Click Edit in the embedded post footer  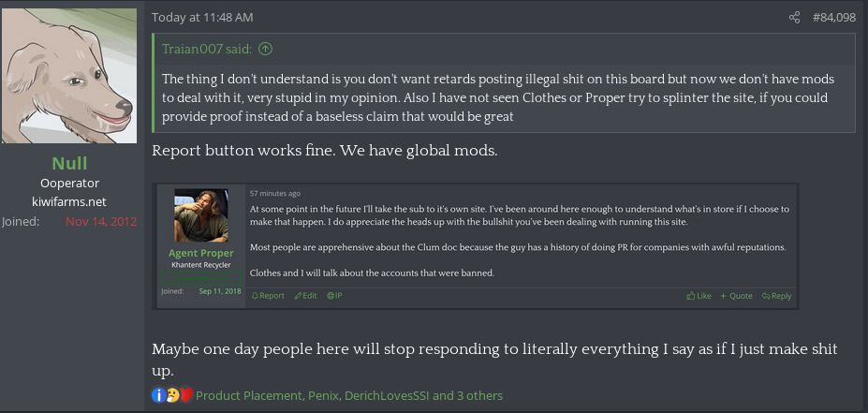pos(305,296)
